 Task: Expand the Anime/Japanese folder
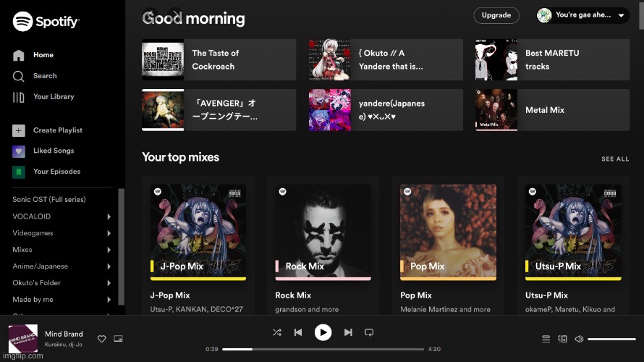(x=109, y=266)
